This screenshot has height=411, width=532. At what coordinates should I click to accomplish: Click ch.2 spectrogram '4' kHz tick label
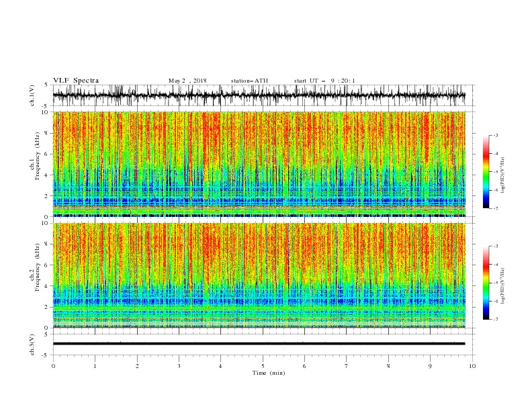(47, 286)
